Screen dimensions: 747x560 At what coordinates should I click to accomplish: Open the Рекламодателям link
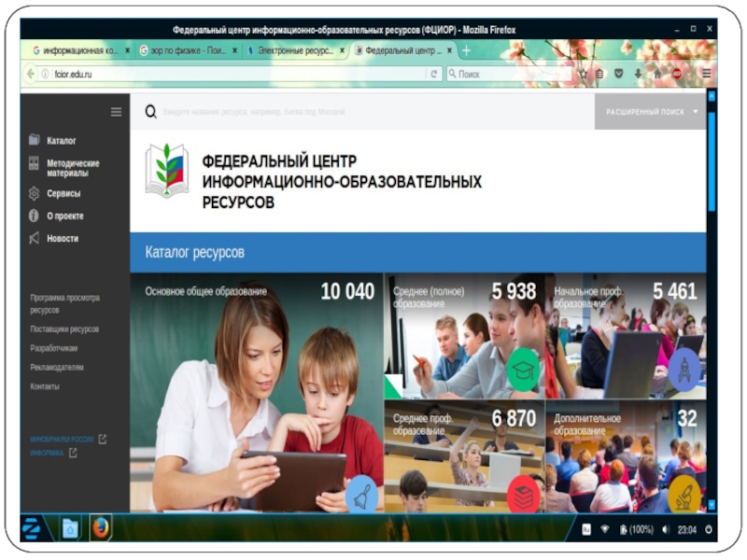57,367
